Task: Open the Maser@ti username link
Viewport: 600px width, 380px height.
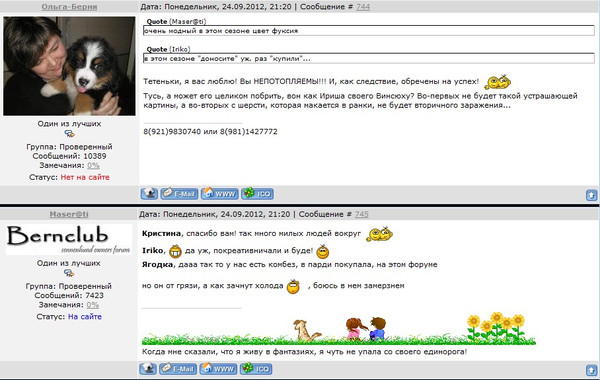Action: pos(69,214)
